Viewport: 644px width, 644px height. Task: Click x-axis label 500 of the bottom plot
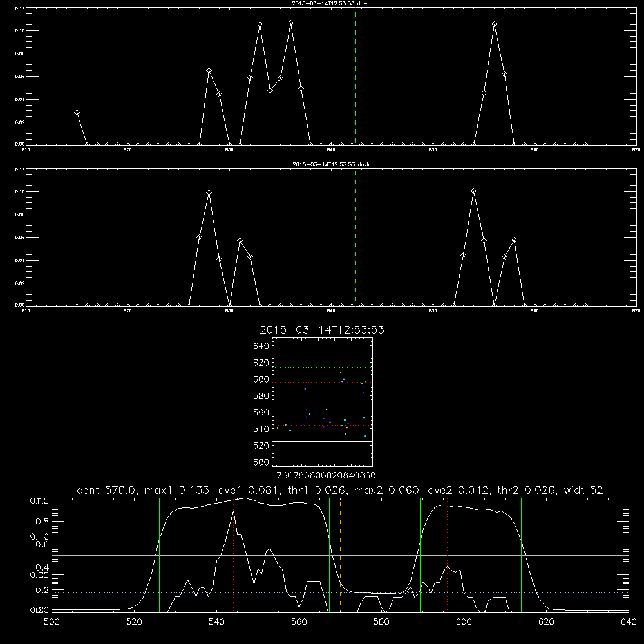[52, 622]
